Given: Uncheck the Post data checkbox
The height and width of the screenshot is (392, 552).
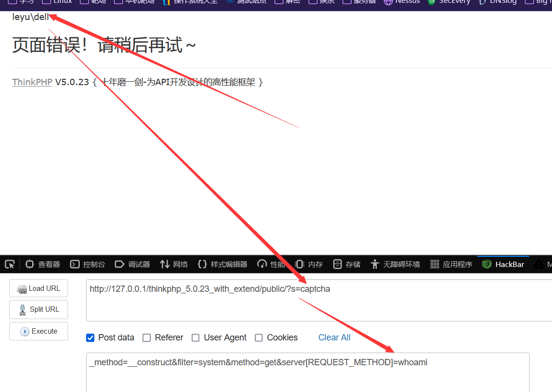Looking at the screenshot, I should pyautogui.click(x=90, y=338).
